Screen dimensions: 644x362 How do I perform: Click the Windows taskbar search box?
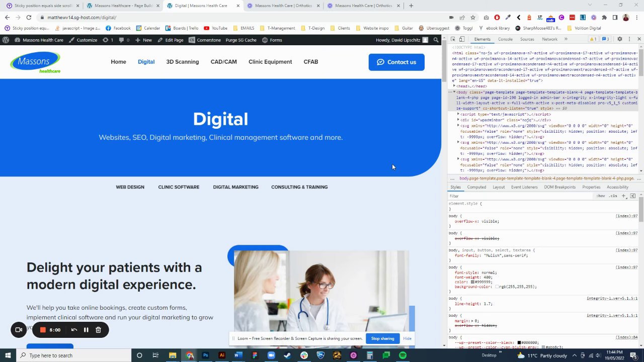click(73, 355)
